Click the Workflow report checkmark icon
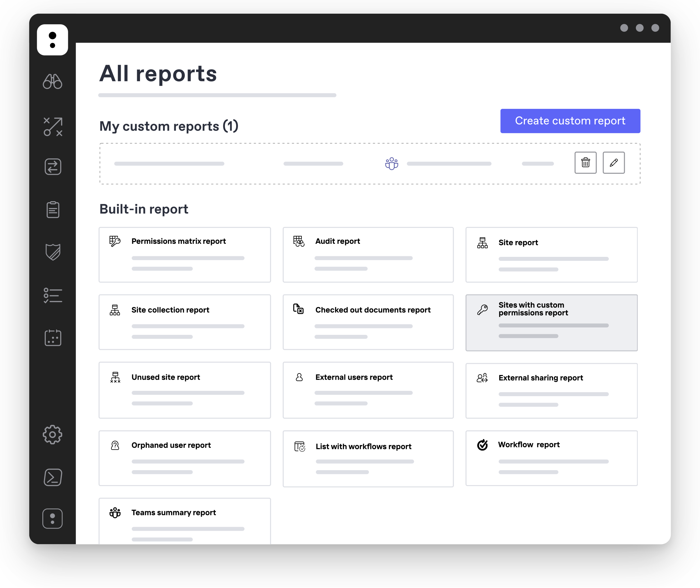The height and width of the screenshot is (588, 700). pyautogui.click(x=482, y=445)
